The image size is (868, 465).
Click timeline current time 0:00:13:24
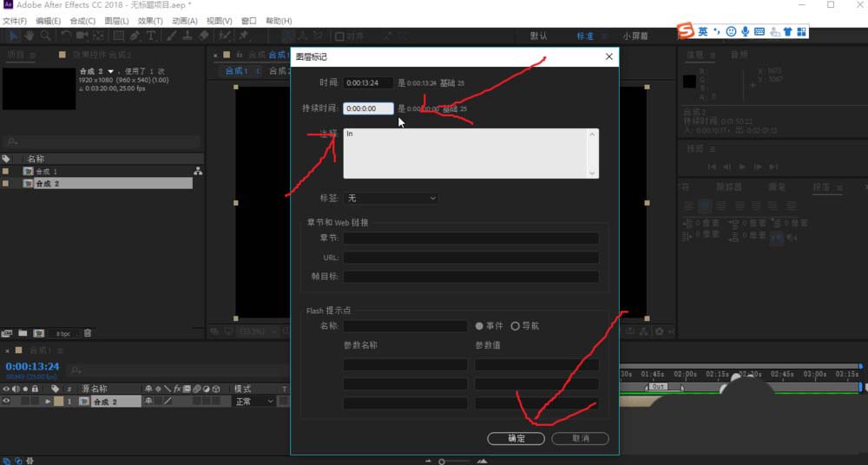(x=32, y=366)
